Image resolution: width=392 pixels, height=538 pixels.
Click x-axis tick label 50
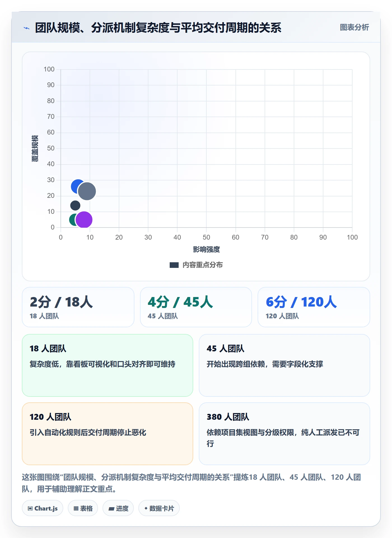(206, 237)
